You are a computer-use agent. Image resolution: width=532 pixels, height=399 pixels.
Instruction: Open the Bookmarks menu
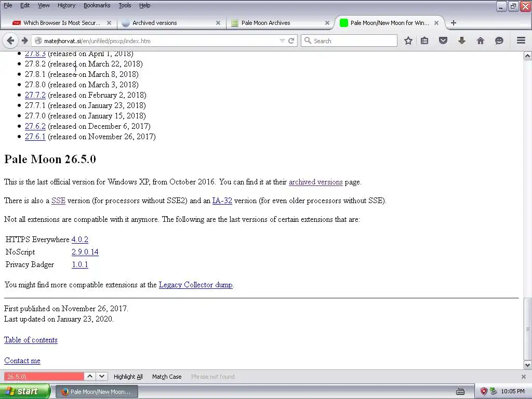(x=97, y=5)
